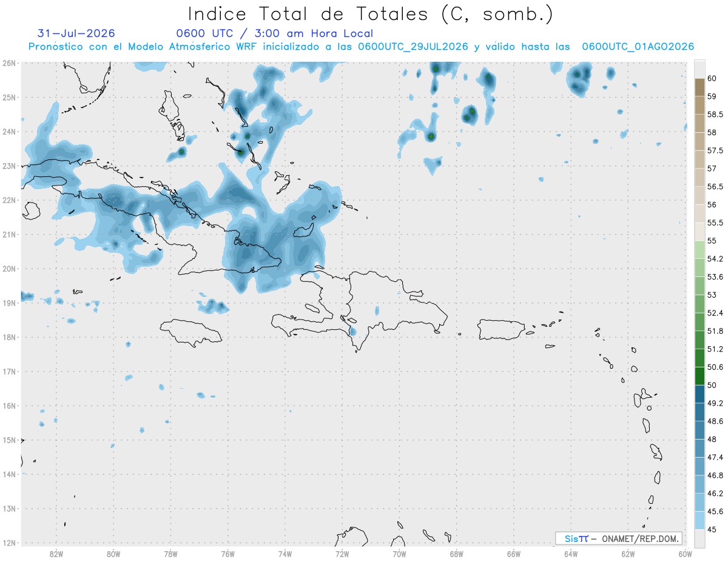Image resolution: width=728 pixels, height=562 pixels.
Task: Click the longitude label "70W"
Action: [399, 554]
